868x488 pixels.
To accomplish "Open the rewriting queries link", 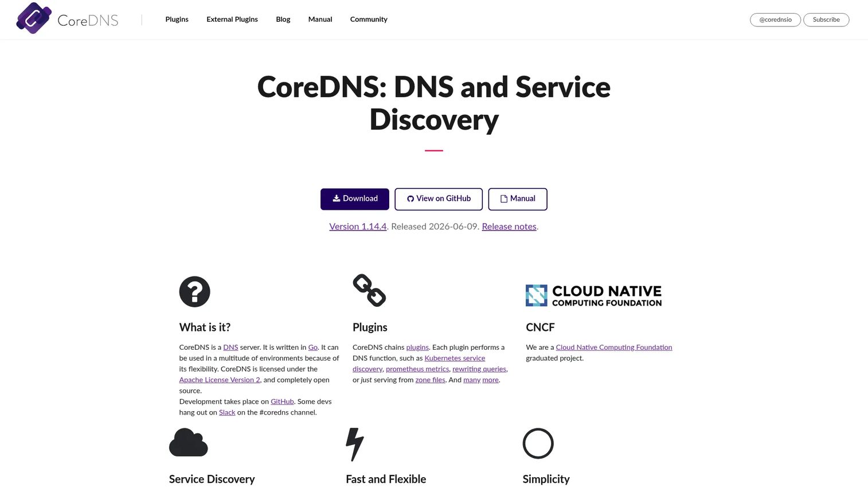I will [x=479, y=369].
